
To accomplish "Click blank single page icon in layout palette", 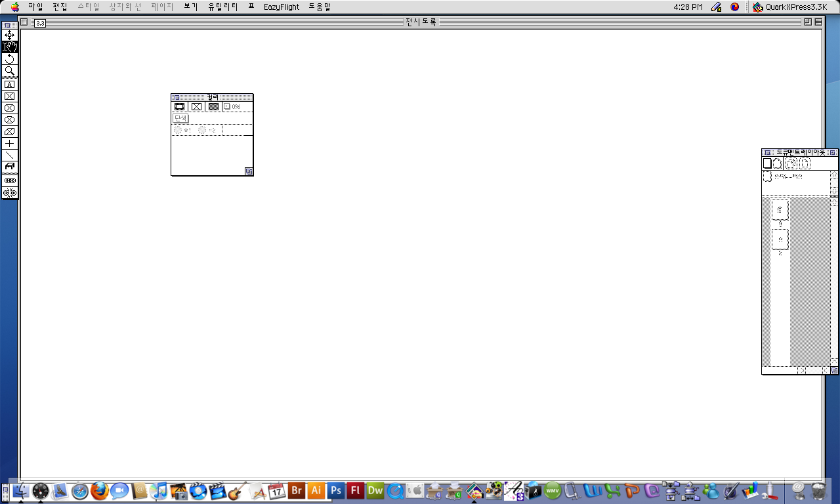I will coord(767,163).
